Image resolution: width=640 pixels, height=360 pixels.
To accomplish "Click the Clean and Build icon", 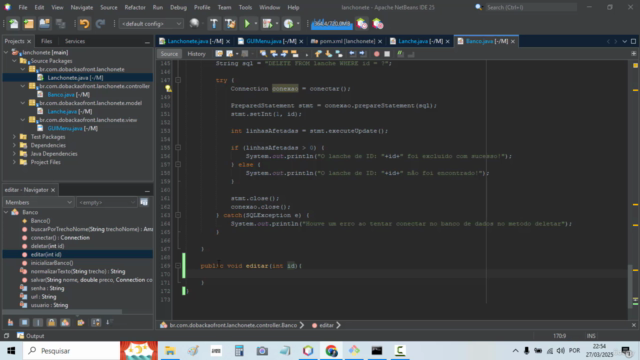I will tap(230, 24).
